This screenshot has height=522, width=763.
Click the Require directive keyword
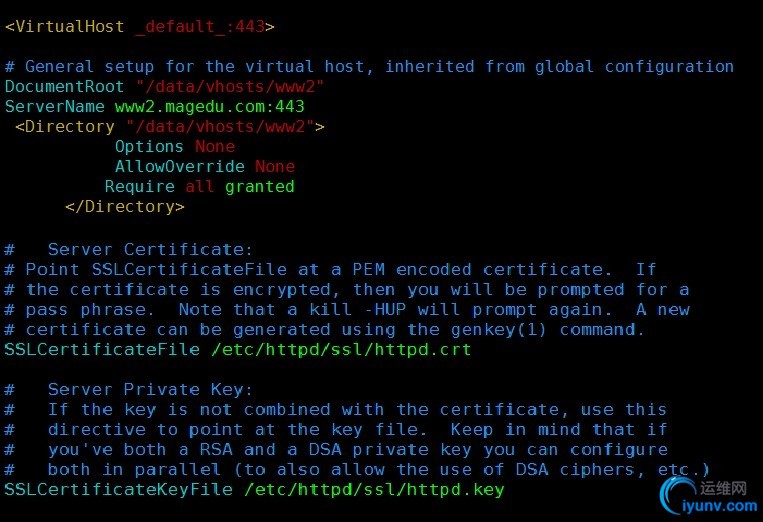(139, 186)
